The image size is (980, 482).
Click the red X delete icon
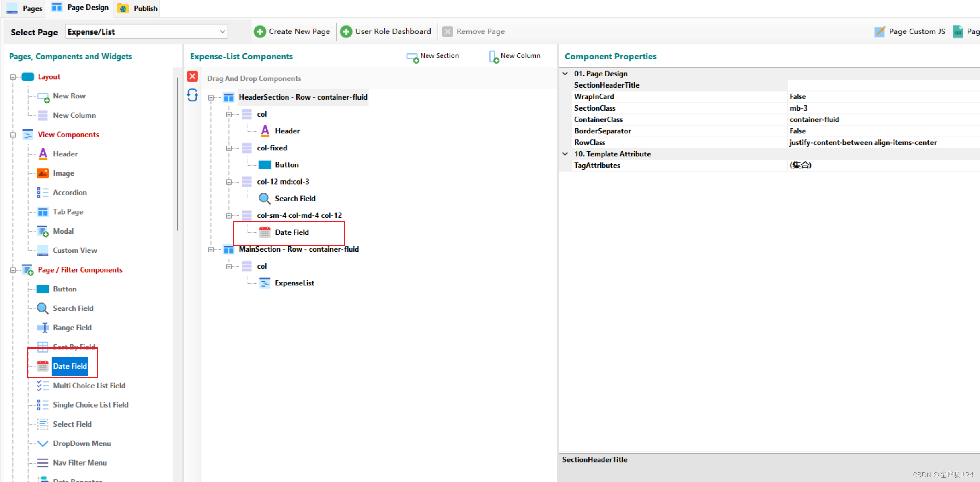(193, 76)
